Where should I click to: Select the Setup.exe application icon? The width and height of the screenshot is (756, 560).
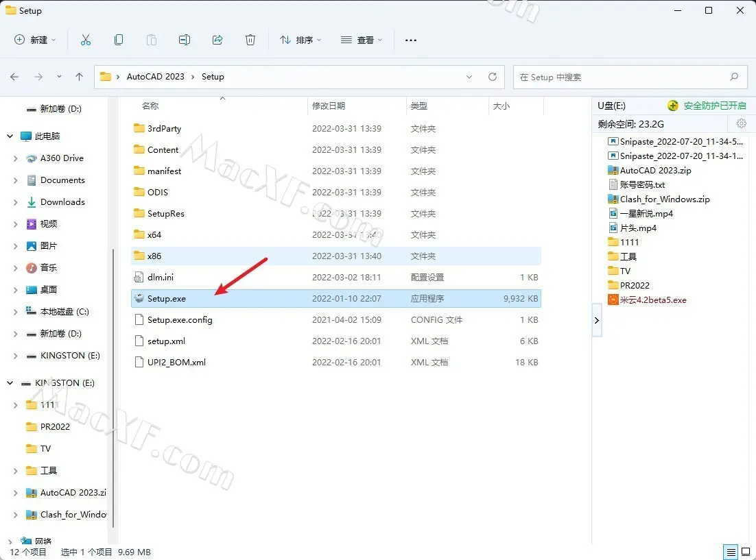(139, 298)
